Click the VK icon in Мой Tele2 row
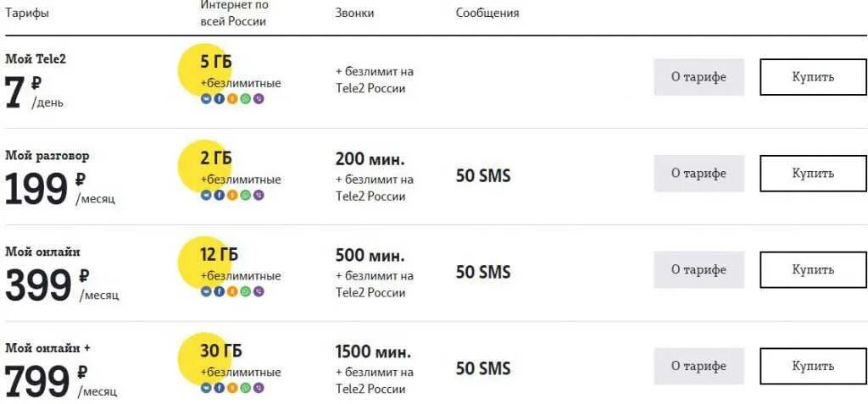Viewport: 868px width, 404px height. [206, 99]
